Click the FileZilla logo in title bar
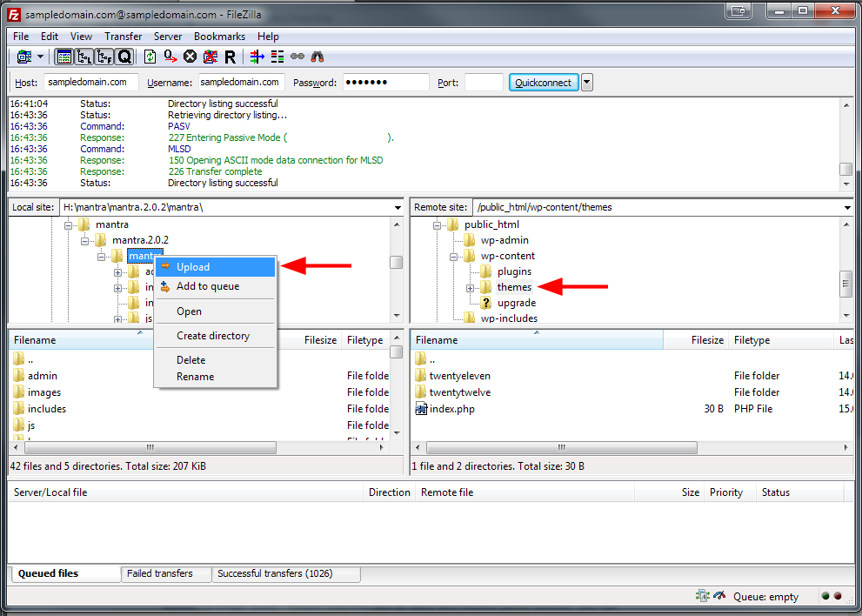Screen dimensions: 862x616 (14, 14)
